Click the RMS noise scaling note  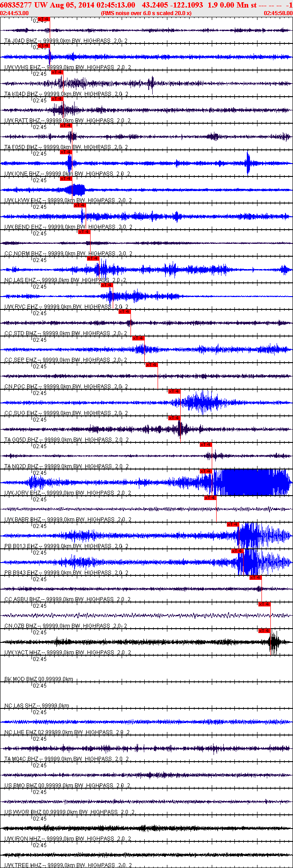pyautogui.click(x=146, y=13)
